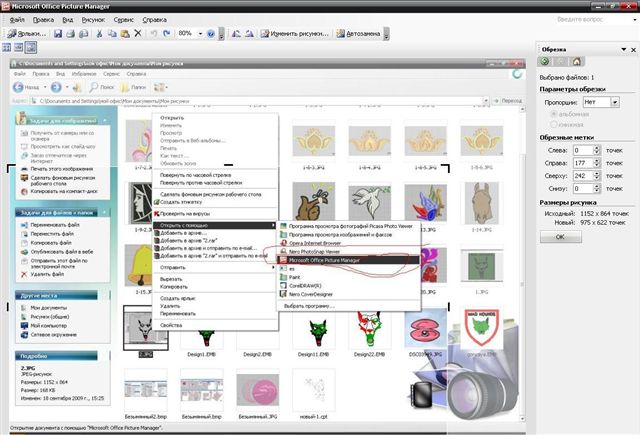
Task: Open the zoom percentage dropdown
Action: pyautogui.click(x=198, y=33)
